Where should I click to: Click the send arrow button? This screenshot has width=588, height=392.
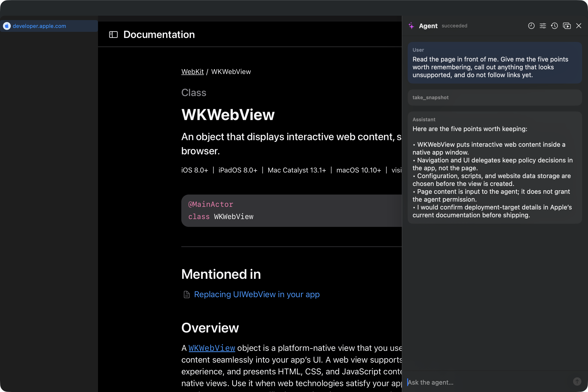(577, 381)
